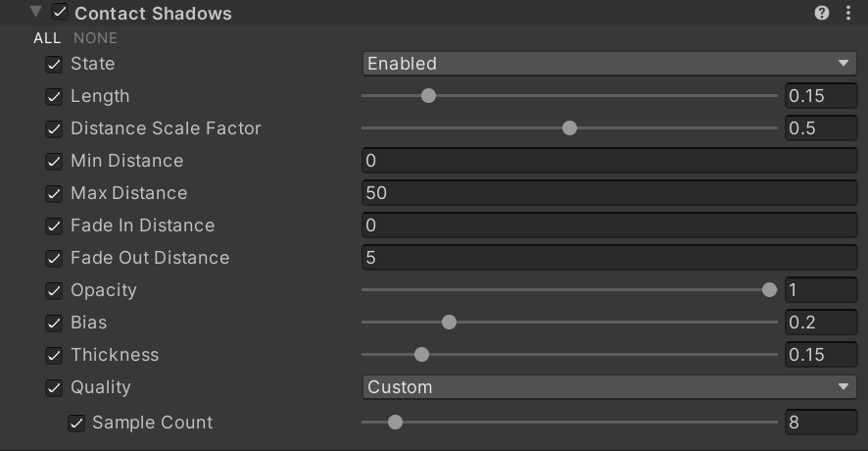Click the Length slider handle
The height and width of the screenshot is (451, 868).
428,96
